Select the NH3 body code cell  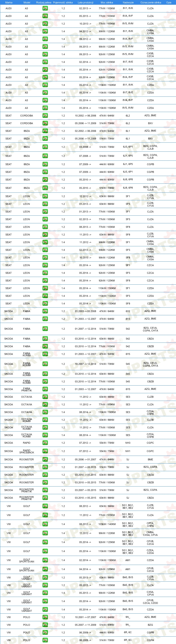click(128, 443)
